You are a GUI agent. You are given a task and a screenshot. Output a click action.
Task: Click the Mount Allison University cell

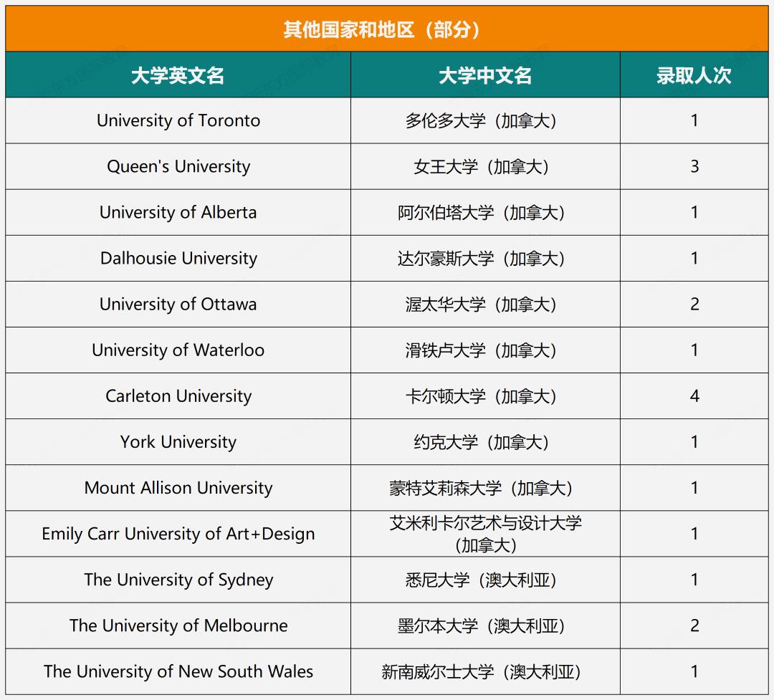[x=178, y=488]
